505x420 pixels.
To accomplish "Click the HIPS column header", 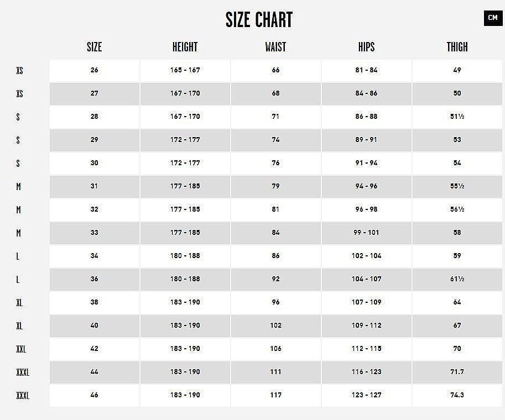I will click(367, 47).
